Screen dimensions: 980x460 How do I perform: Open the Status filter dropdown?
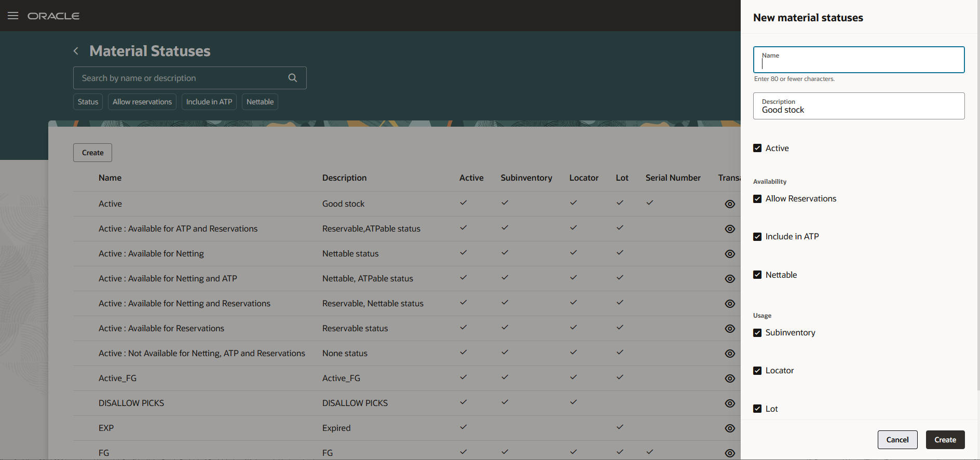(x=88, y=102)
